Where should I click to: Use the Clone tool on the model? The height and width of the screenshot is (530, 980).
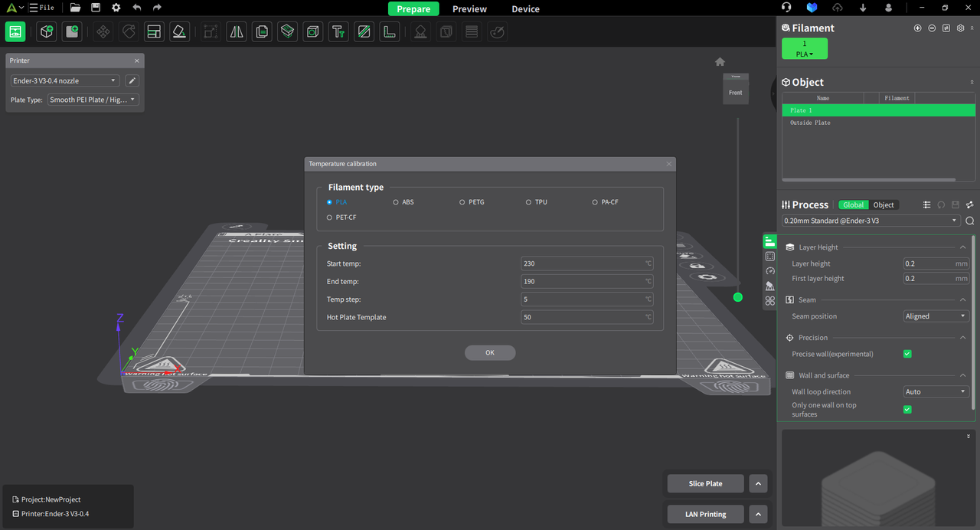261,31
